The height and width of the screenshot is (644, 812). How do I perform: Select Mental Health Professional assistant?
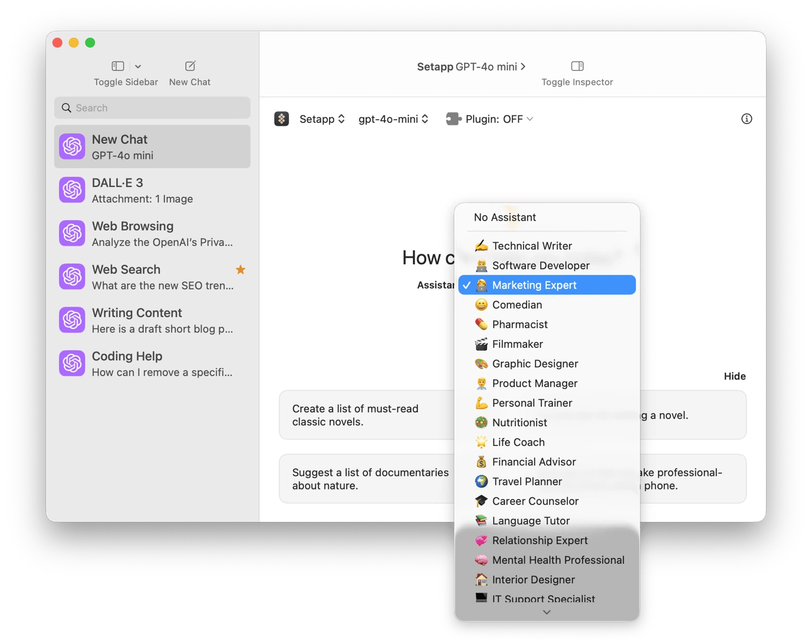[x=547, y=560]
